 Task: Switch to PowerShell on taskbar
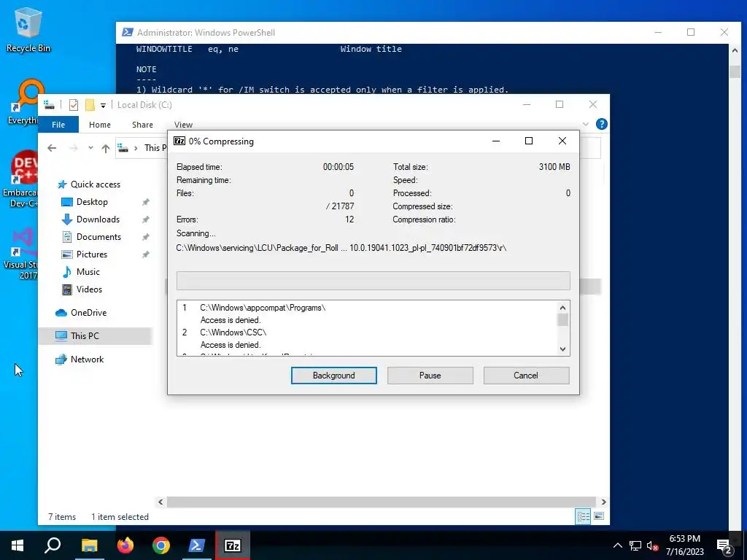click(197, 545)
